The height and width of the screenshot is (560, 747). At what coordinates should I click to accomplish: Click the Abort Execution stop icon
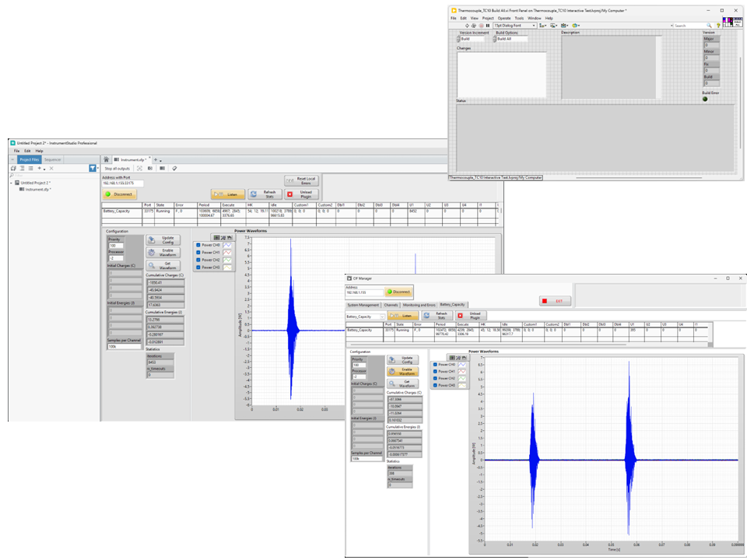tap(481, 26)
